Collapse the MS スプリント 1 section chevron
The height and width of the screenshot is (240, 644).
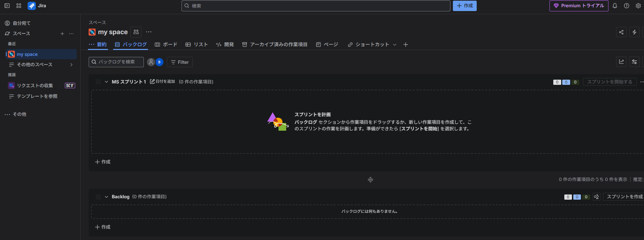point(107,82)
